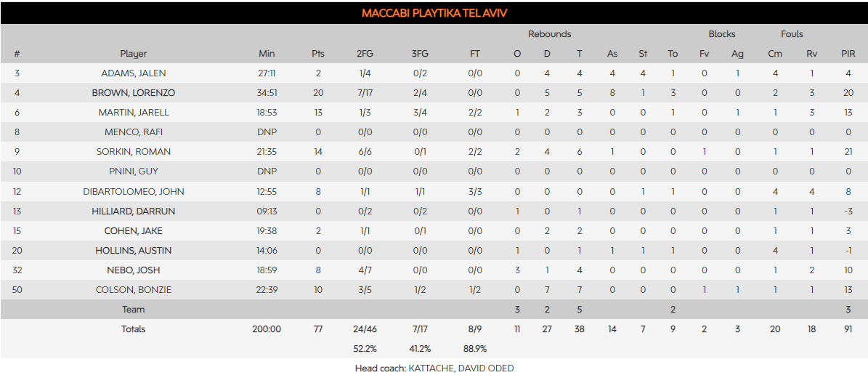Select the 3FG column header

click(x=420, y=54)
